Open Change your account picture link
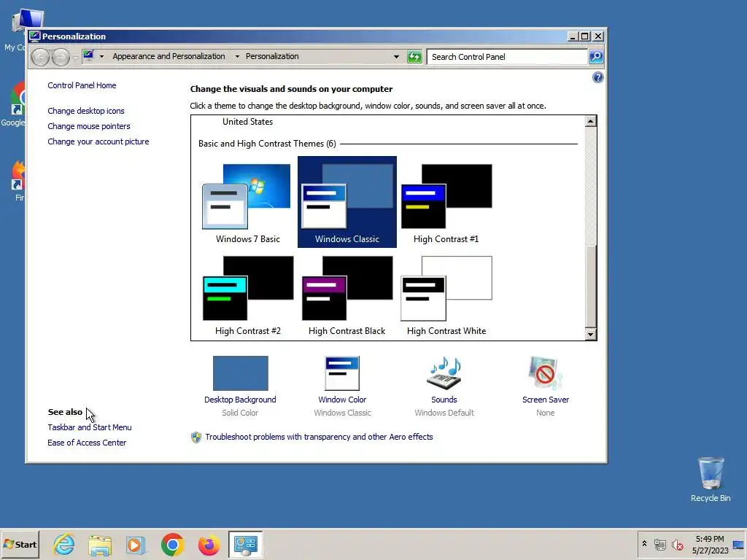 tap(98, 141)
